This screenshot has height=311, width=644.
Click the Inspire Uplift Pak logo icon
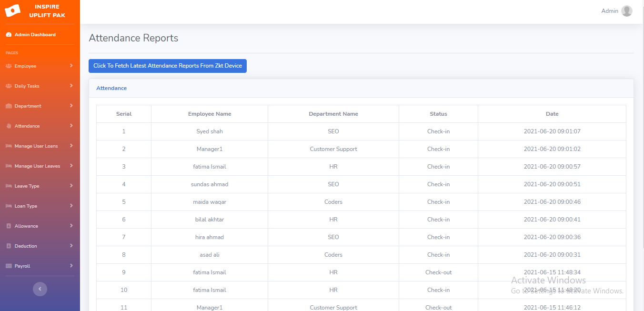pyautogui.click(x=13, y=10)
